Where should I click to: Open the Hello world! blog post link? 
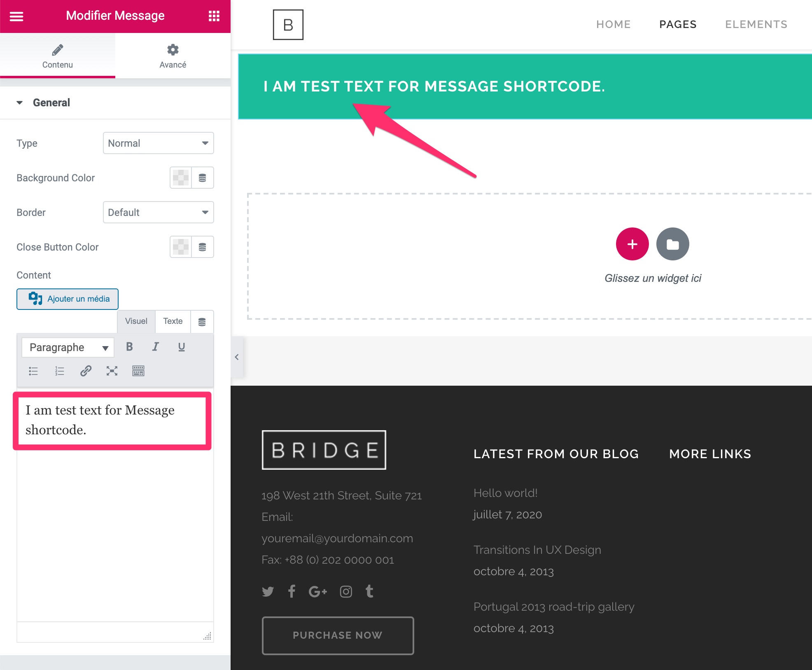click(x=505, y=493)
